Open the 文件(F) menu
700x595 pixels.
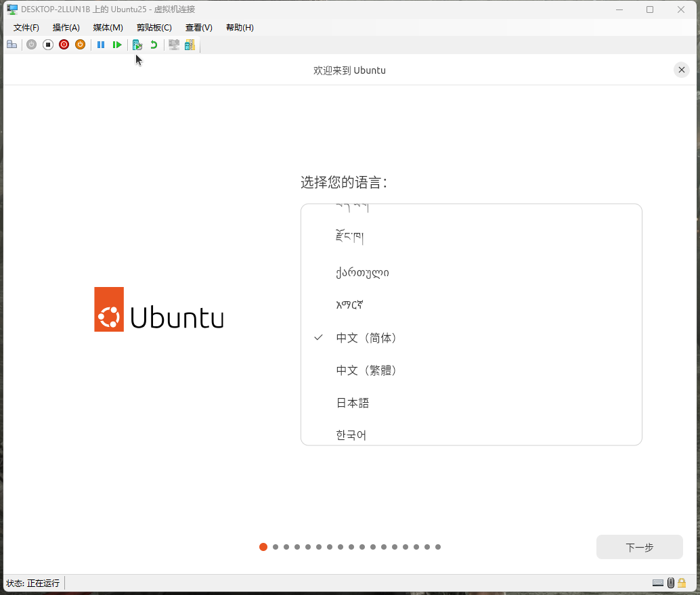click(x=26, y=28)
